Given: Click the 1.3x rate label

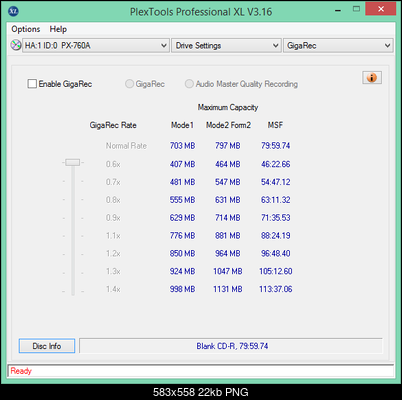Looking at the screenshot, I should click(113, 271).
